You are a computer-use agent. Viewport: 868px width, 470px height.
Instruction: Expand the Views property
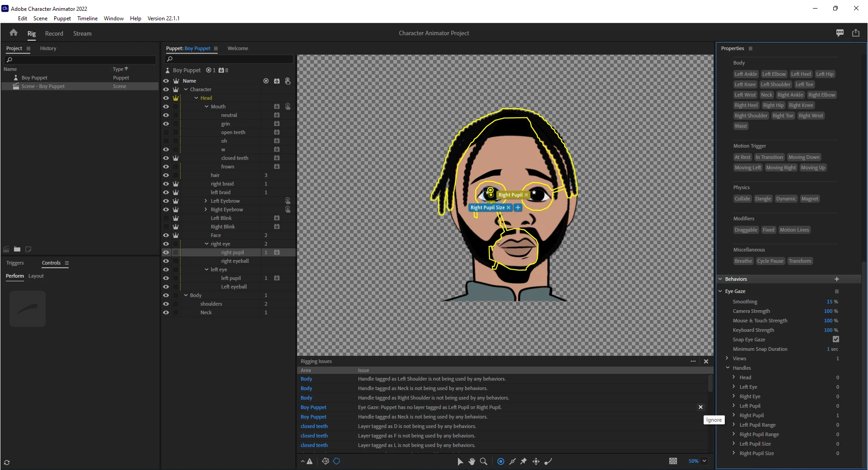click(x=727, y=358)
